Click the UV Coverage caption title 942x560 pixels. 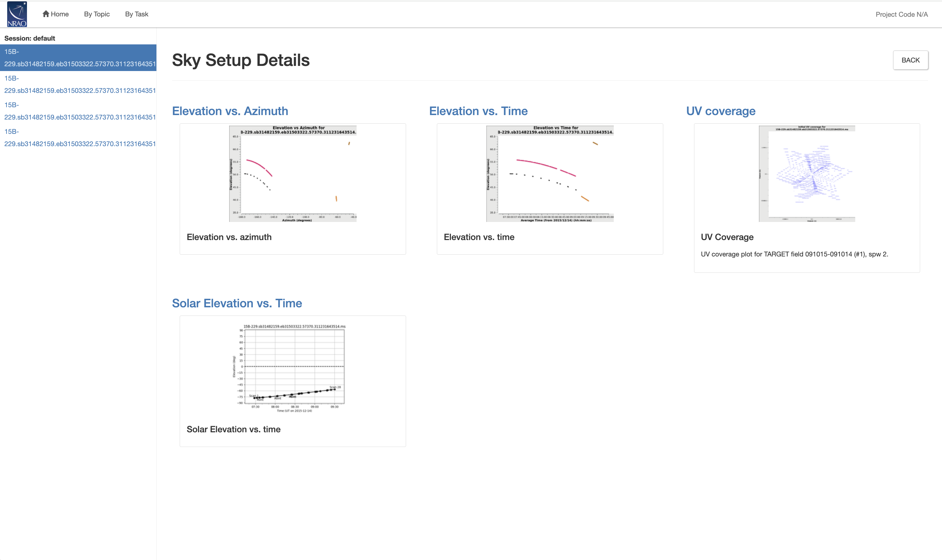[x=727, y=237]
